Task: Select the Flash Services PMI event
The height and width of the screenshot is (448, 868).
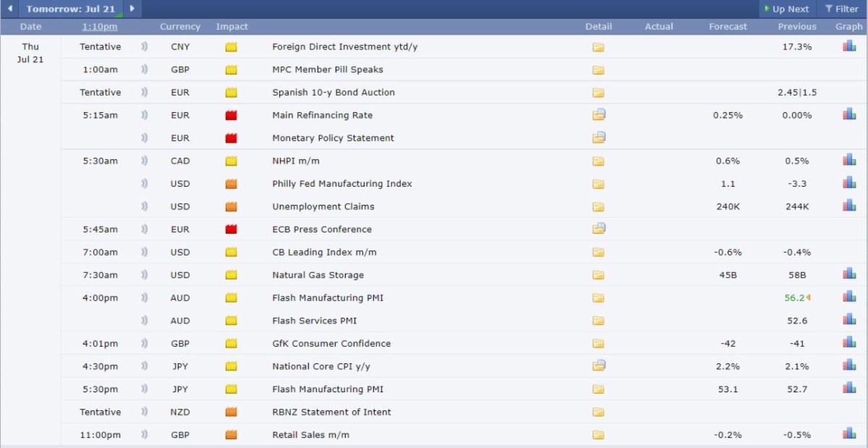Action: point(315,321)
